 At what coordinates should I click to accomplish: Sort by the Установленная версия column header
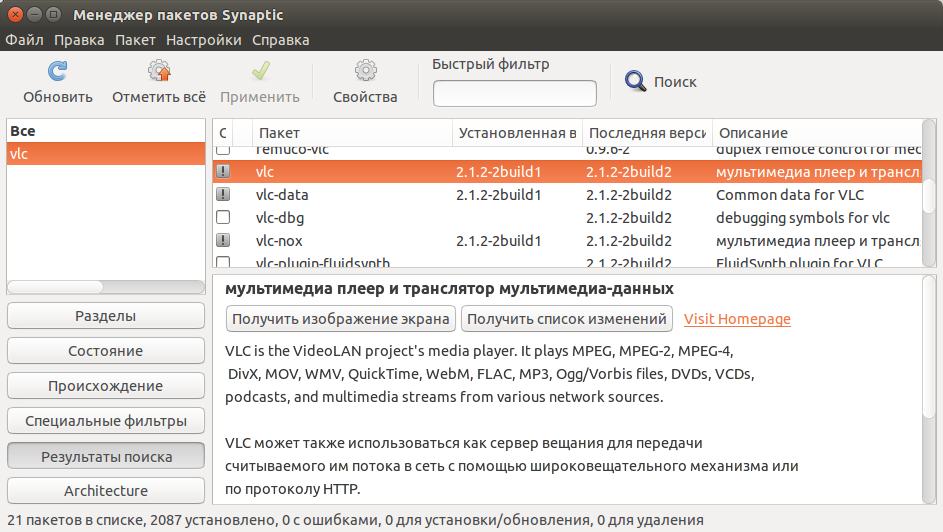point(516,133)
